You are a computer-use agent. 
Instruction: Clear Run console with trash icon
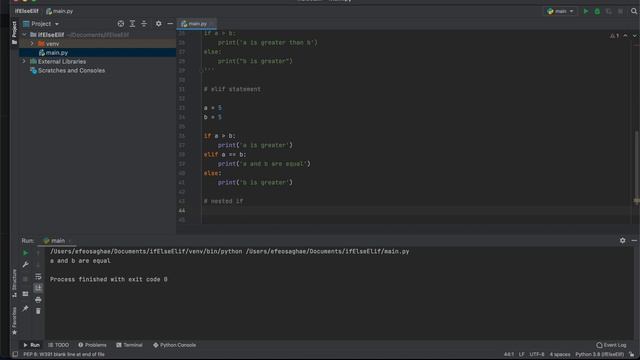coord(38,311)
